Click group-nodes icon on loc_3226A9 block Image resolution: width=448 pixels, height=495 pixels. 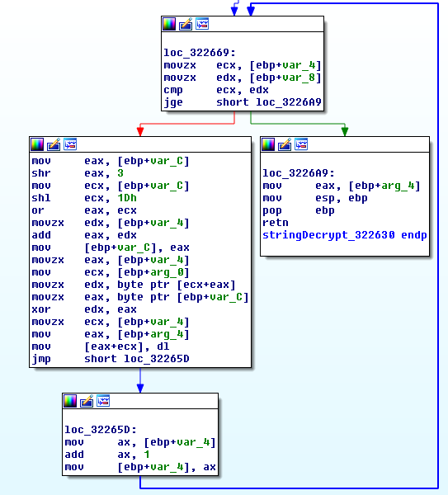pos(301,144)
